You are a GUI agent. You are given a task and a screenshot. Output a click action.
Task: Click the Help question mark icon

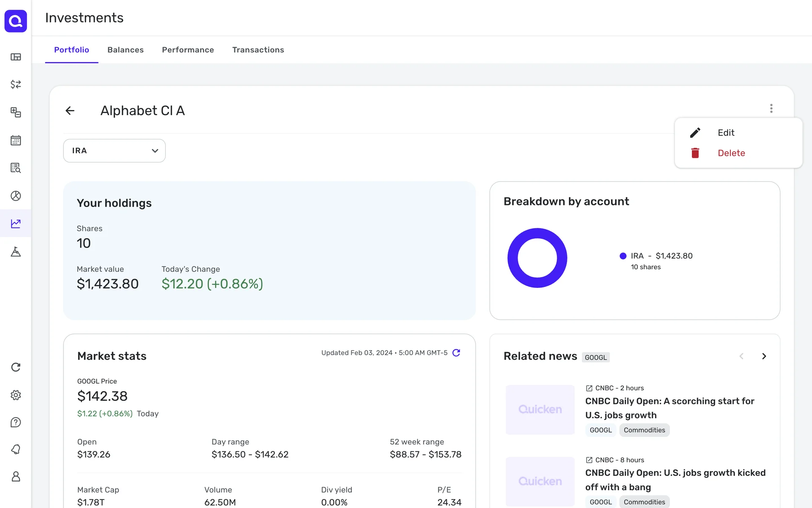(16, 422)
